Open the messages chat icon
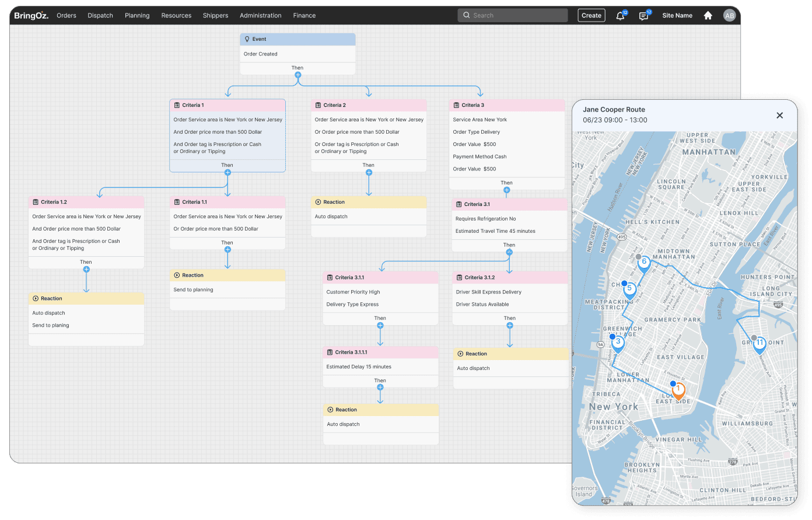 tap(643, 16)
